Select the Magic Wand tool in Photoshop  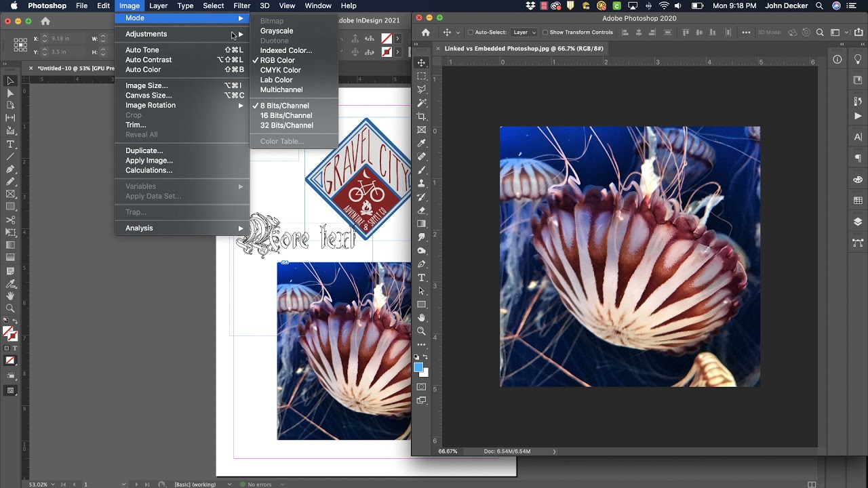click(421, 103)
